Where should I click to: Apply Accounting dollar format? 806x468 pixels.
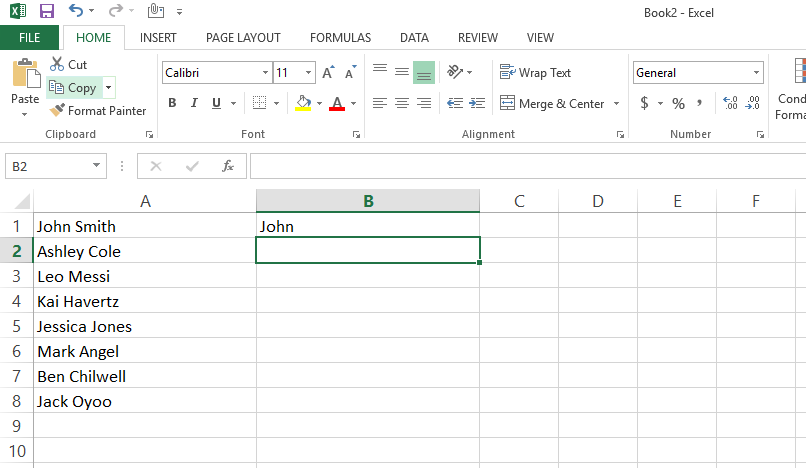click(x=644, y=103)
